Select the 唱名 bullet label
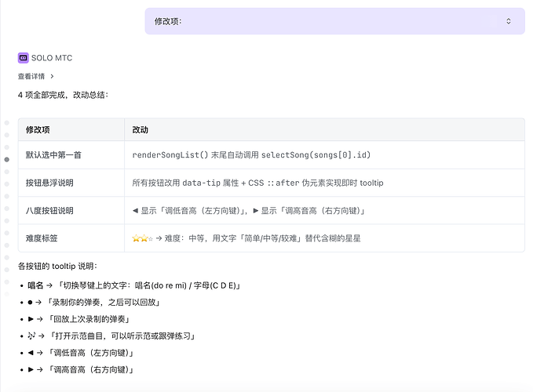This screenshot has height=392, width=533. click(x=35, y=285)
